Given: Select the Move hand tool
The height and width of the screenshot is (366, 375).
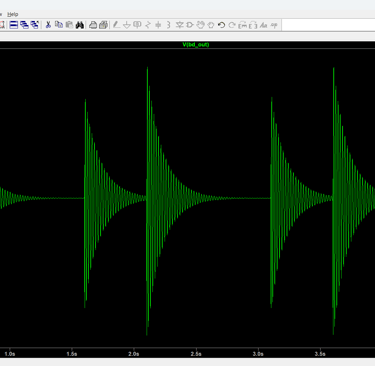Looking at the screenshot, I should [200, 25].
